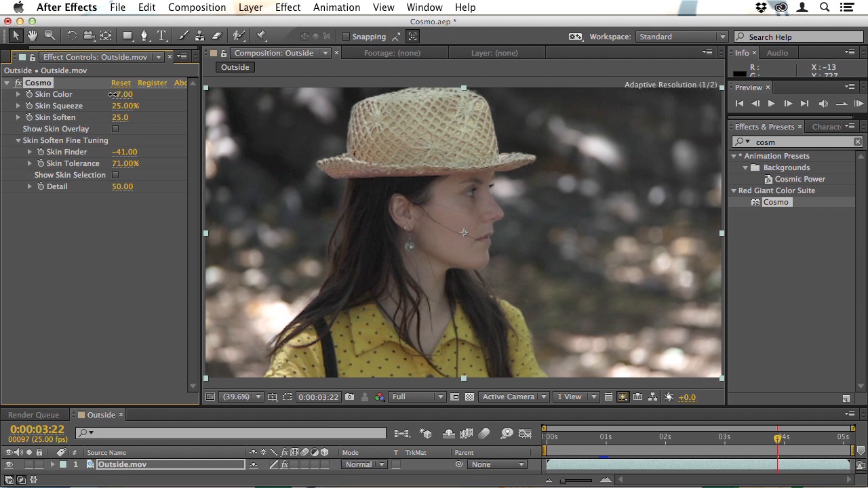Open the Full resolution dropdown
The height and width of the screenshot is (488, 868).
click(417, 397)
